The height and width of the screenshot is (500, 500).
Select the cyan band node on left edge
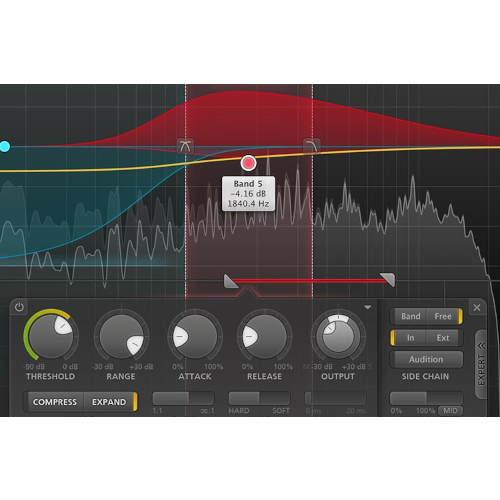[x=5, y=146]
